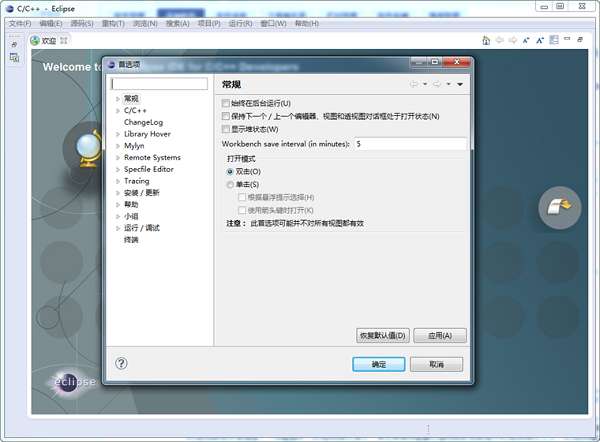Click the forward navigation arrow in Preferences
The width and height of the screenshot is (600, 442).
tap(437, 84)
